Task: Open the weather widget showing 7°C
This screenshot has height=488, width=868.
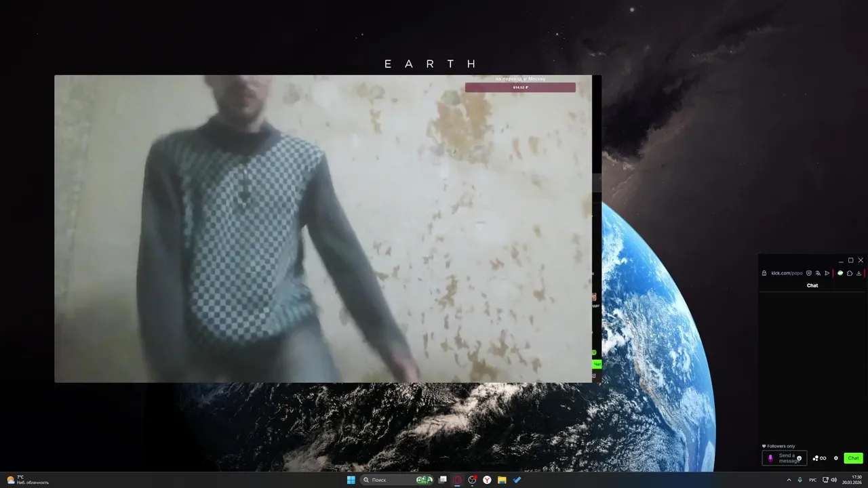Action: pos(28,480)
